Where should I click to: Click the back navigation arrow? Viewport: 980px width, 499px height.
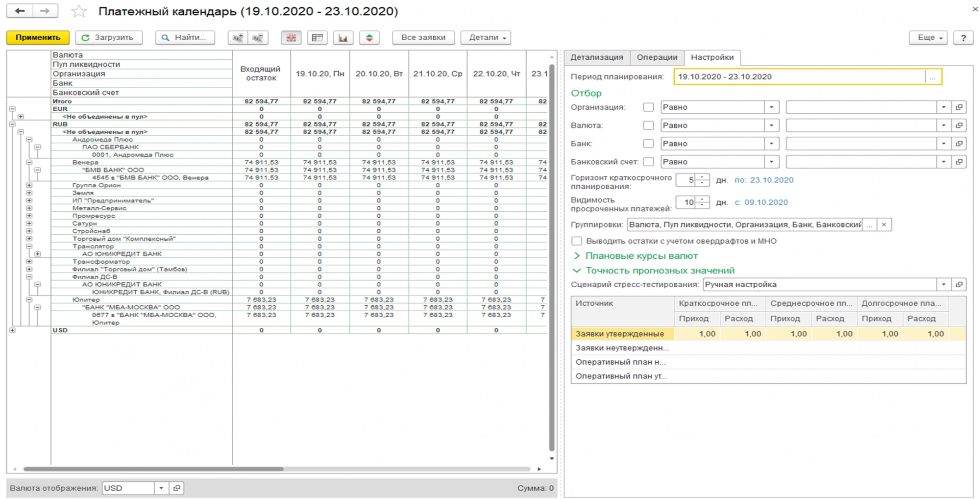(x=20, y=11)
